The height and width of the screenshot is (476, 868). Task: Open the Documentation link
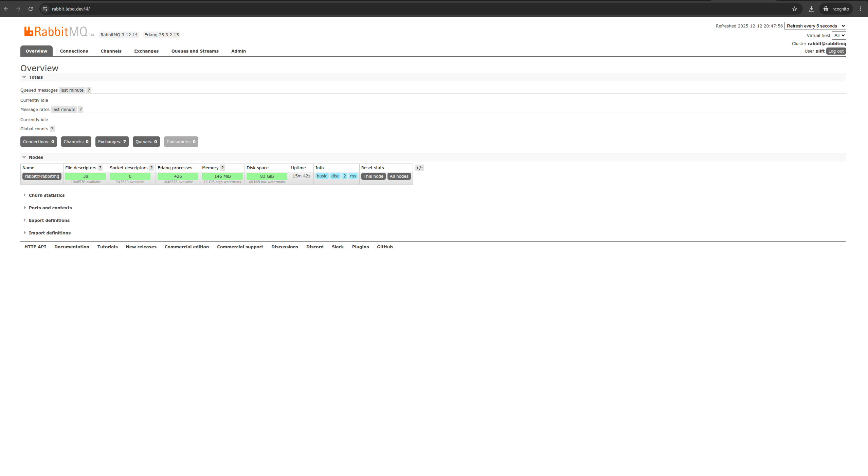72,247
